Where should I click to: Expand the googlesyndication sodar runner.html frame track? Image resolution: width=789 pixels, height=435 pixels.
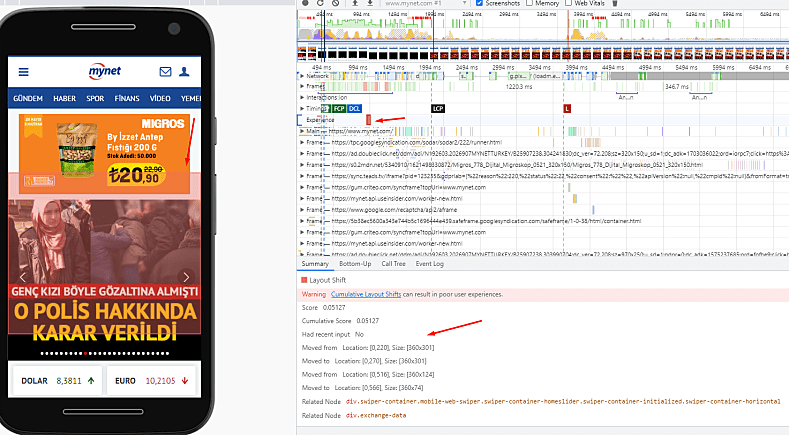302,142
